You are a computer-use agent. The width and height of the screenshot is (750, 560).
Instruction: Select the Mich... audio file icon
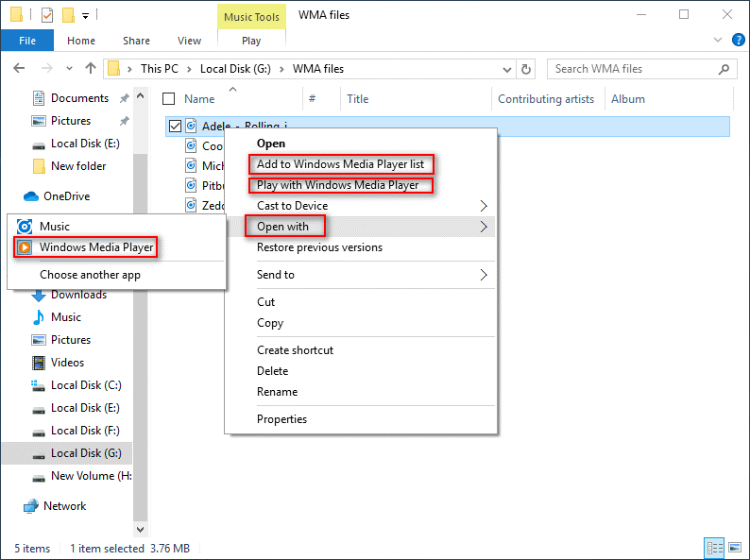point(191,165)
